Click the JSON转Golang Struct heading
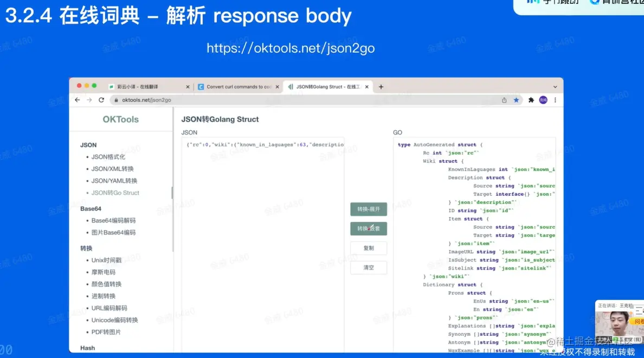This screenshot has width=644, height=358. pos(220,119)
